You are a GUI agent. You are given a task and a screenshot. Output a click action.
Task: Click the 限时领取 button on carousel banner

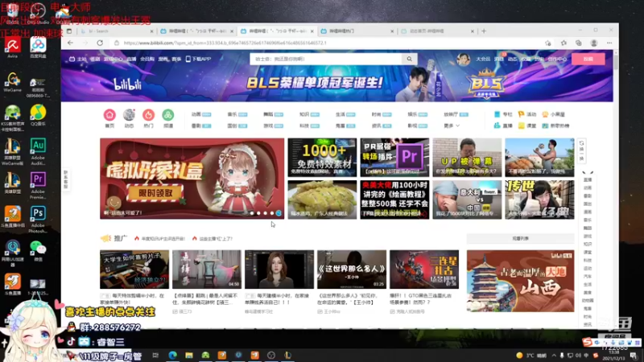(155, 192)
